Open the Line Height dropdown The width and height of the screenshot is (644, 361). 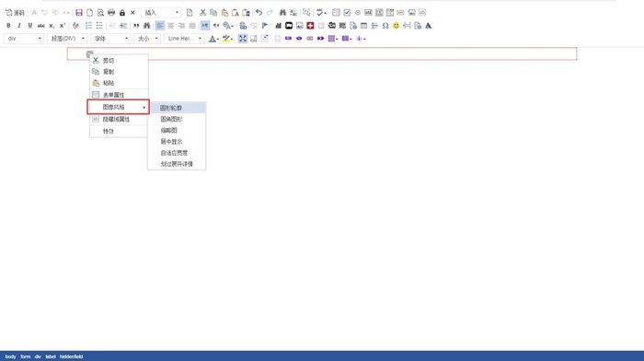184,39
